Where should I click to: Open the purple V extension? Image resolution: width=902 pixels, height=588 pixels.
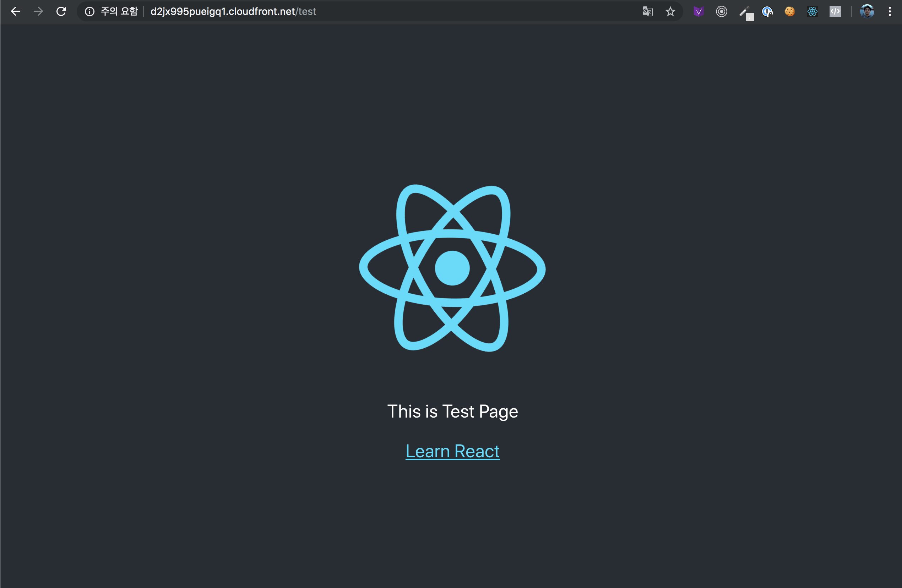(x=699, y=11)
